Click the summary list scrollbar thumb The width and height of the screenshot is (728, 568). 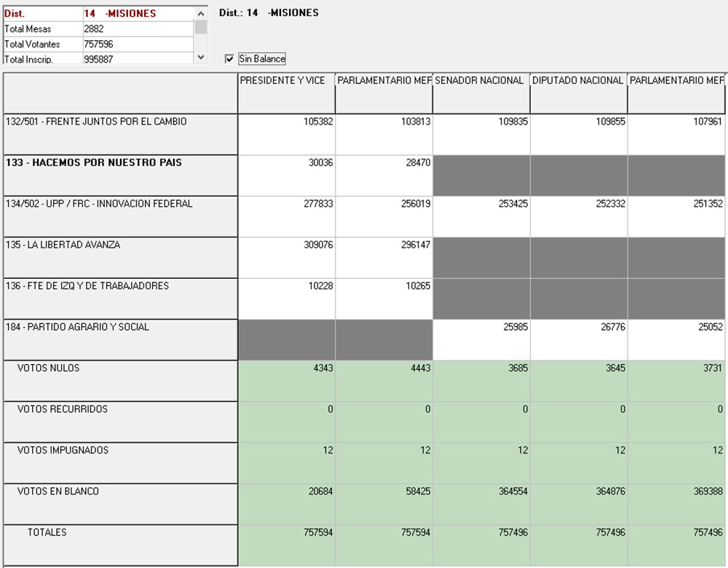pyautogui.click(x=201, y=27)
